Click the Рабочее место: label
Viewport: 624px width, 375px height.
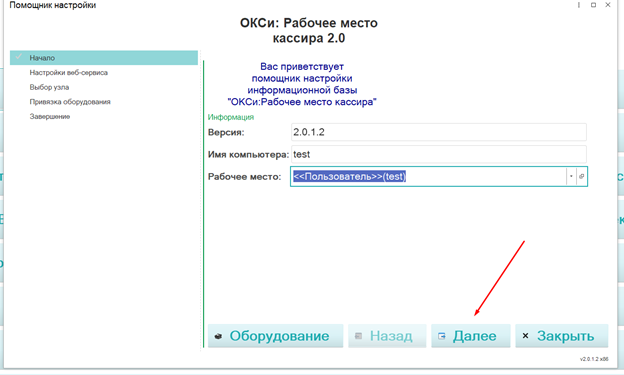click(244, 177)
